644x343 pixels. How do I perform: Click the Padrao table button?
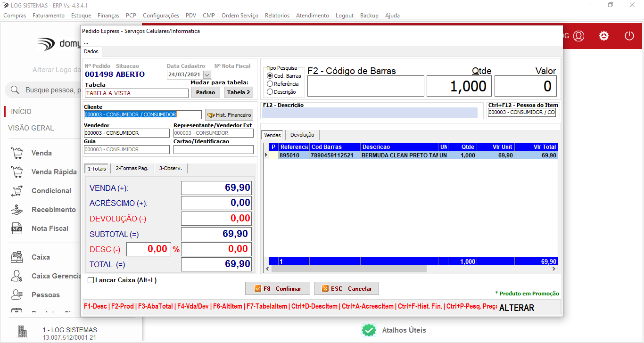[x=206, y=92]
